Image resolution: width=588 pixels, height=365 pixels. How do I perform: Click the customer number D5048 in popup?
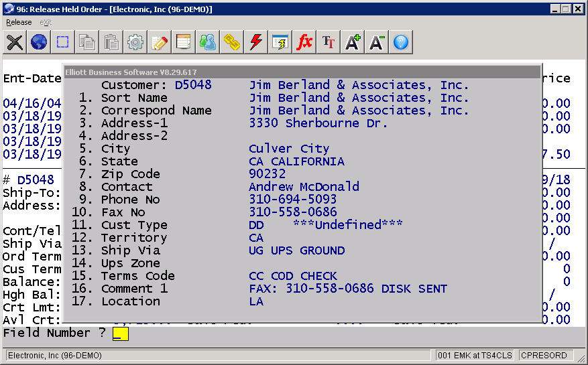tap(193, 85)
